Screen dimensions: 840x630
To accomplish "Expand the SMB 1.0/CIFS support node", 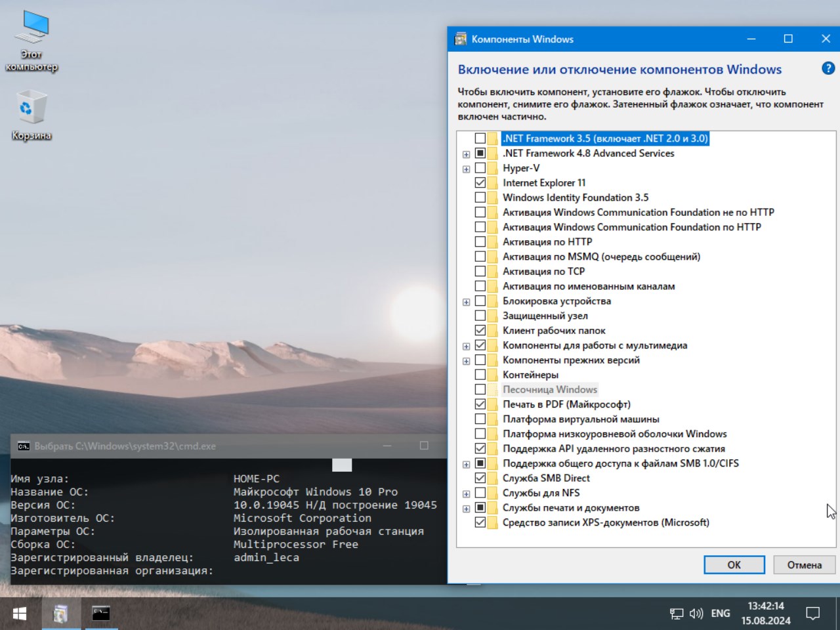I will point(466,464).
